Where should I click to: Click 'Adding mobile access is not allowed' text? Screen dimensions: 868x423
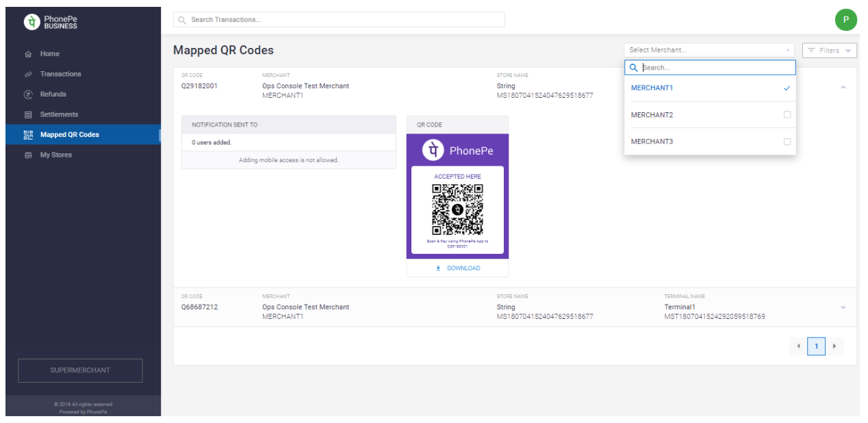click(289, 160)
